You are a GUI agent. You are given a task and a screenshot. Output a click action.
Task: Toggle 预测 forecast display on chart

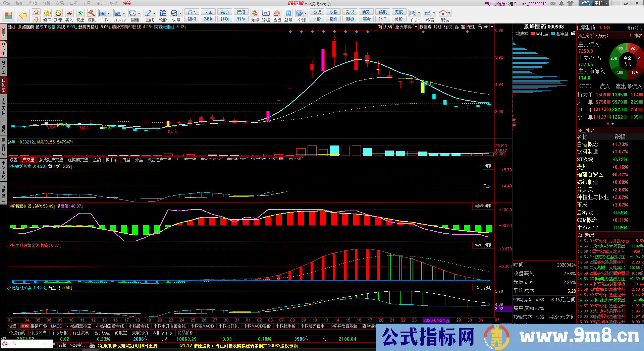click(x=471, y=27)
